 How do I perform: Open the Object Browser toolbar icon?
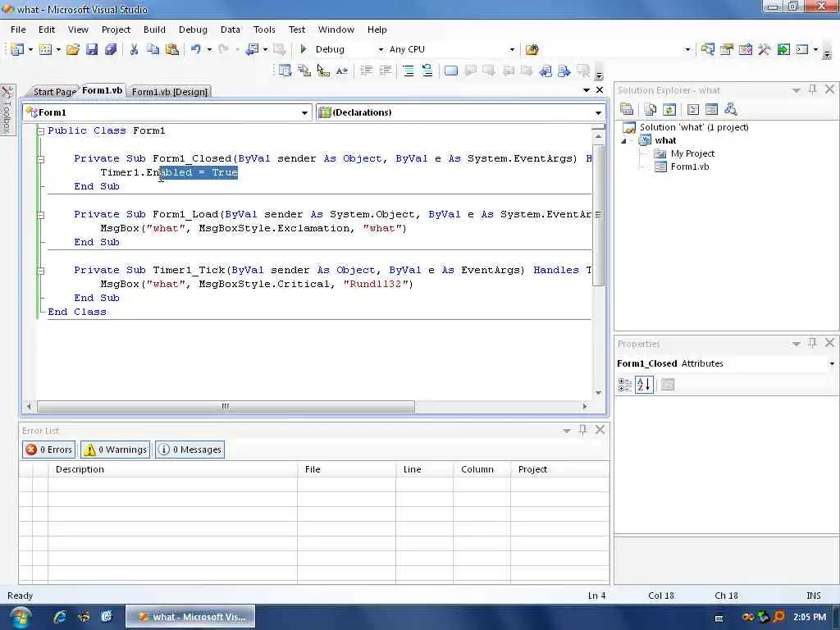(745, 49)
